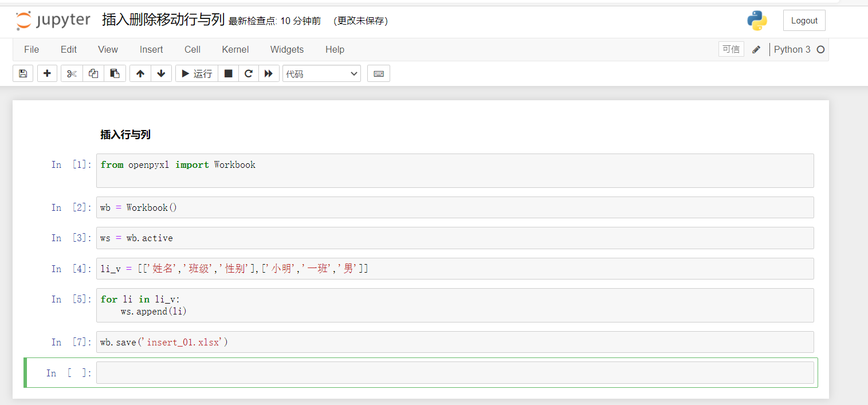Screen dimensions: 868x405
Task: Open the Insert menu
Action: pos(151,50)
